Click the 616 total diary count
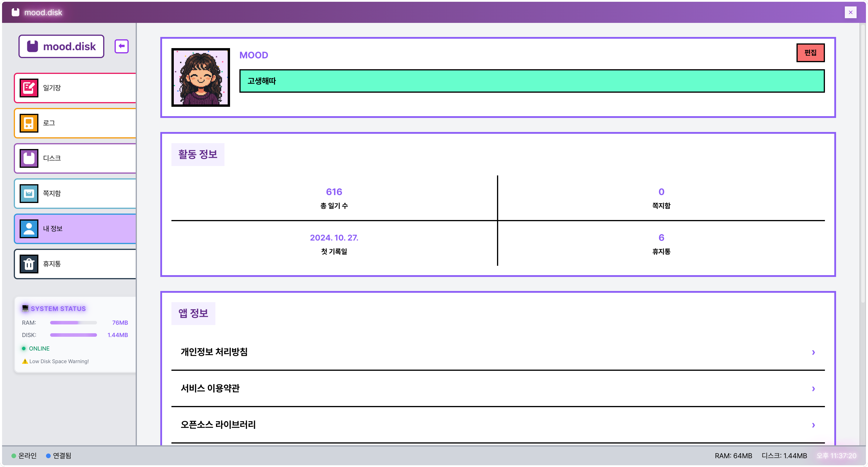Viewport: 868px width, 467px height. (334, 192)
